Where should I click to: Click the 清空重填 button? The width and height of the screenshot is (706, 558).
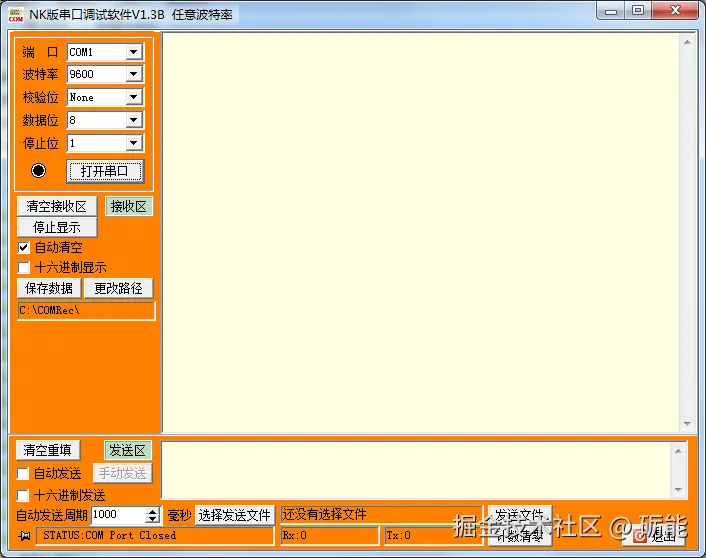click(48, 450)
